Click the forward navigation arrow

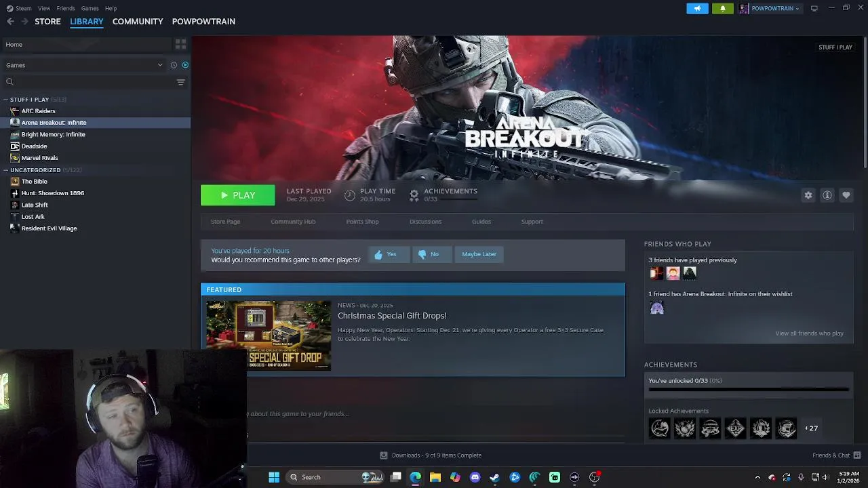click(x=24, y=22)
